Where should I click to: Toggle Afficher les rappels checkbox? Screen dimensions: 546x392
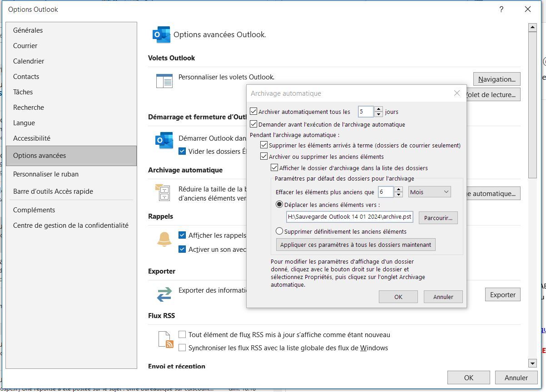(x=182, y=235)
